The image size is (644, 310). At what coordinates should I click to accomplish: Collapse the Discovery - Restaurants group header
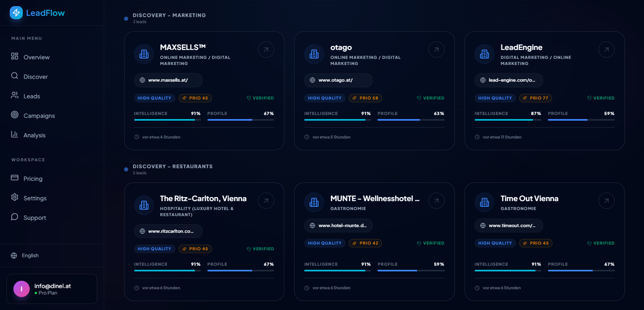pyautogui.click(x=172, y=167)
